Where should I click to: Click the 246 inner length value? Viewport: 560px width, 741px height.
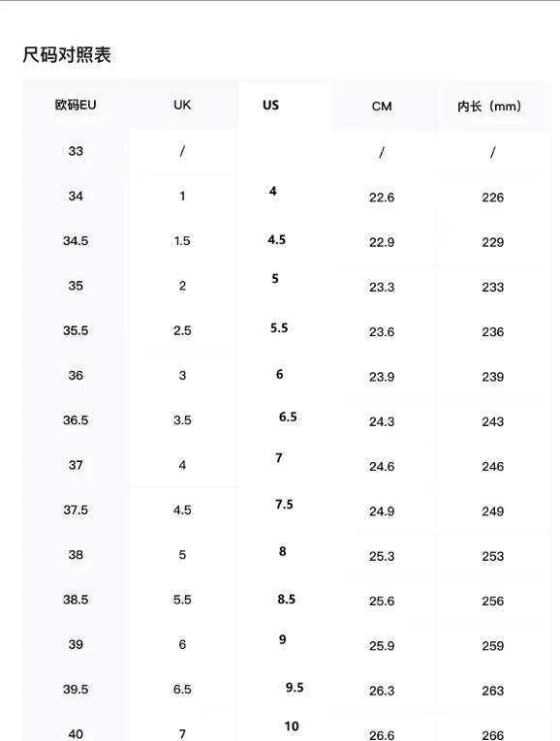[x=493, y=467]
